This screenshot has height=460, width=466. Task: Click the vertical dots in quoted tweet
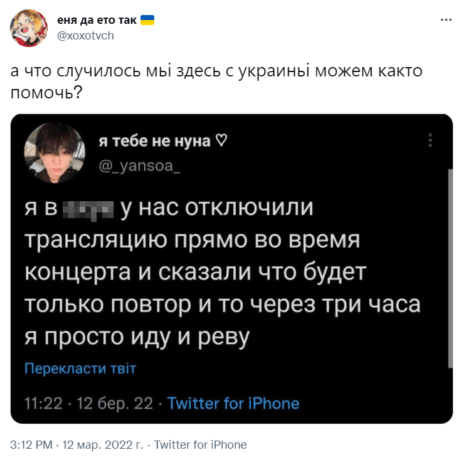pos(430,140)
